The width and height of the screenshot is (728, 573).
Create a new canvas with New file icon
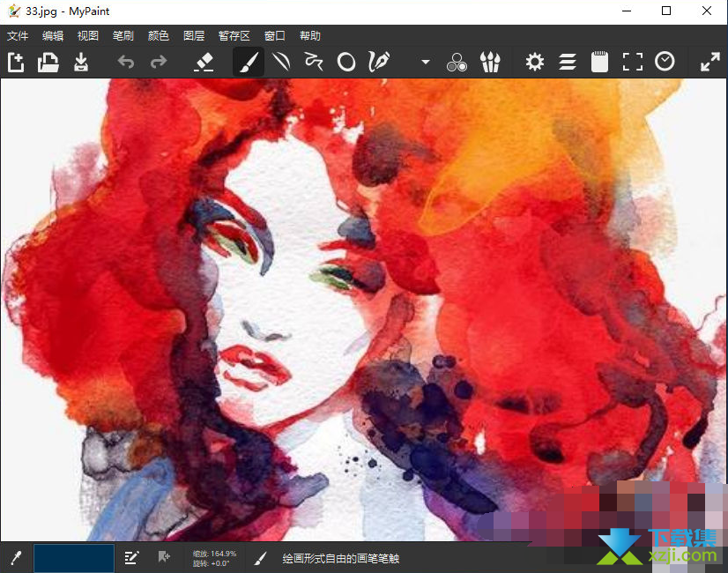[x=16, y=62]
